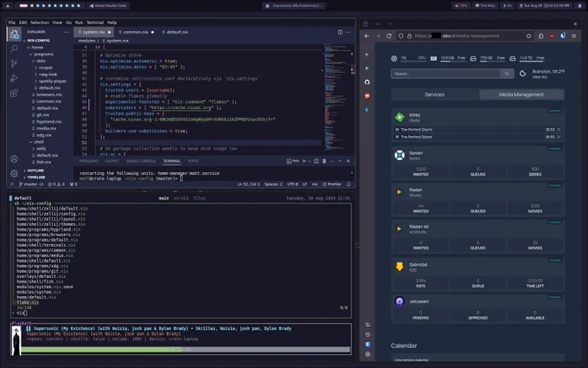Expand the spotify-player folder
Image resolution: width=588 pixels, height=368 pixels.
(x=36, y=81)
